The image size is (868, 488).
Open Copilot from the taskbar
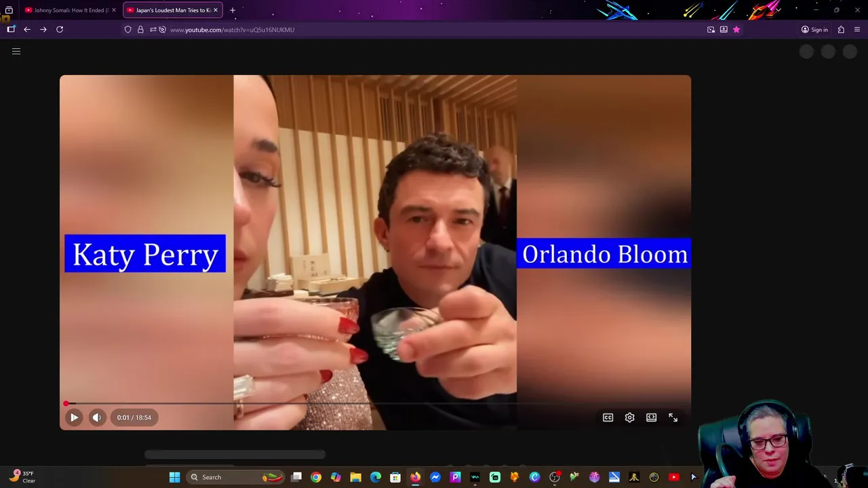(336, 477)
